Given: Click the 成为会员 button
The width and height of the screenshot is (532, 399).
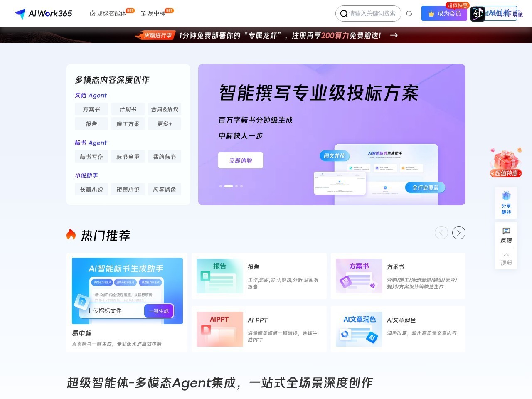Looking at the screenshot, I should [x=444, y=13].
